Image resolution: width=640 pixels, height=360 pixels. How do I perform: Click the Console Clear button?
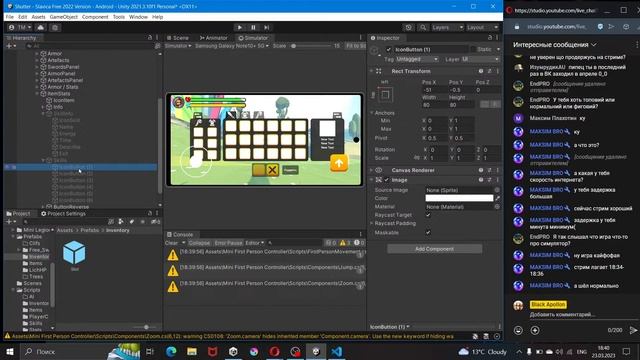pyautogui.click(x=171, y=243)
